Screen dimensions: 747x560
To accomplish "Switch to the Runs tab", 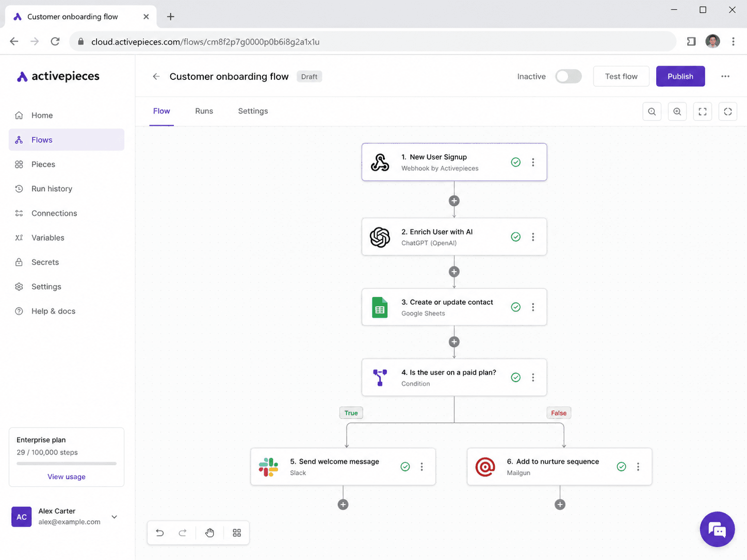I will point(204,111).
